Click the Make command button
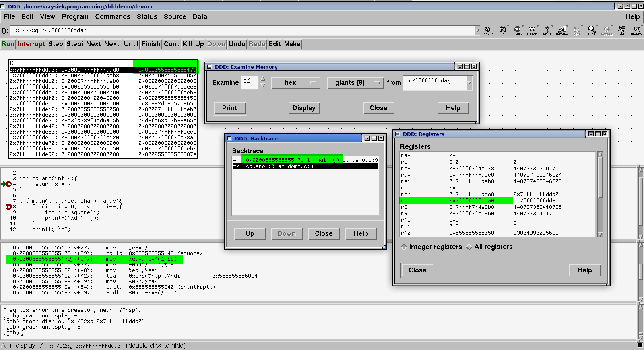The width and height of the screenshot is (644, 350). tap(292, 44)
